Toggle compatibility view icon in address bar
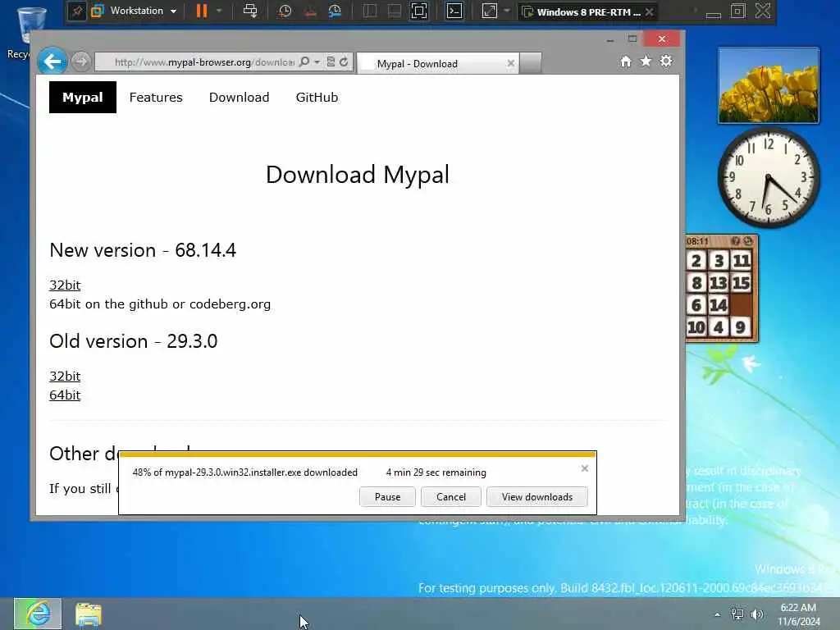This screenshot has width=840, height=630. pyautogui.click(x=331, y=62)
